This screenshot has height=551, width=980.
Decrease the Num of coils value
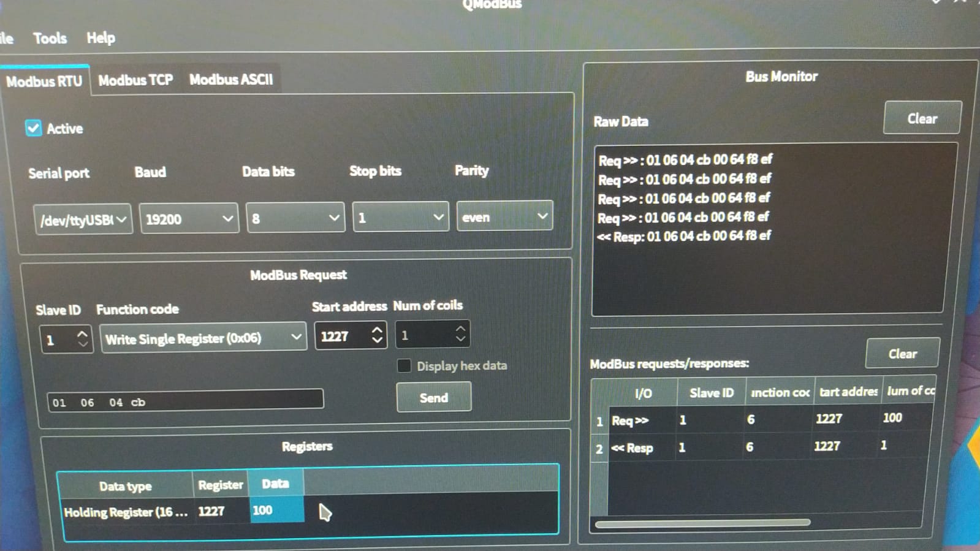461,339
